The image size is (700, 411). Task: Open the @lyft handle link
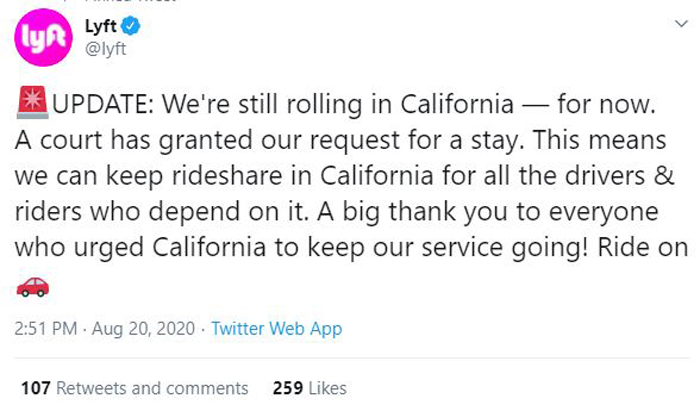[105, 48]
